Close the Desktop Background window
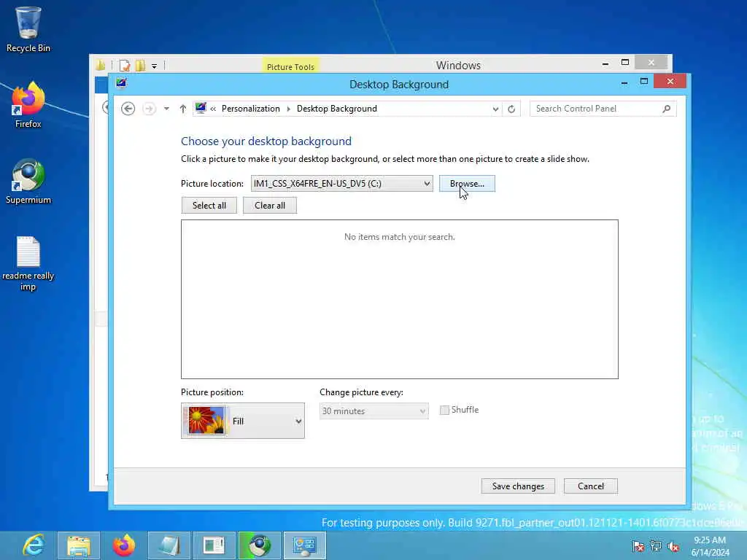Viewport: 747px width, 560px height. 670,82
